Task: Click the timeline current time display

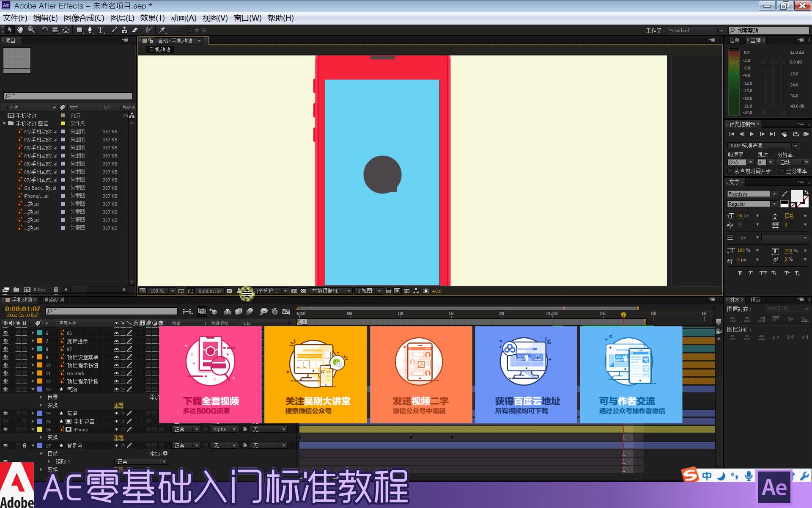Action: tap(22, 309)
